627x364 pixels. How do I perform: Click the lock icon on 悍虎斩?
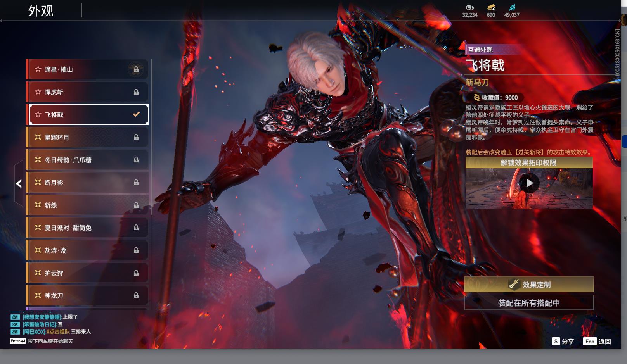[x=136, y=92]
